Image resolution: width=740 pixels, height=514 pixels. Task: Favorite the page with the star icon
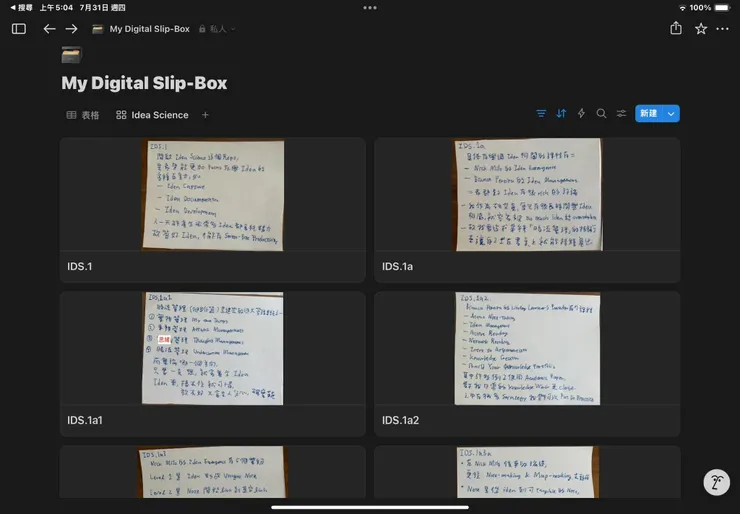[701, 29]
